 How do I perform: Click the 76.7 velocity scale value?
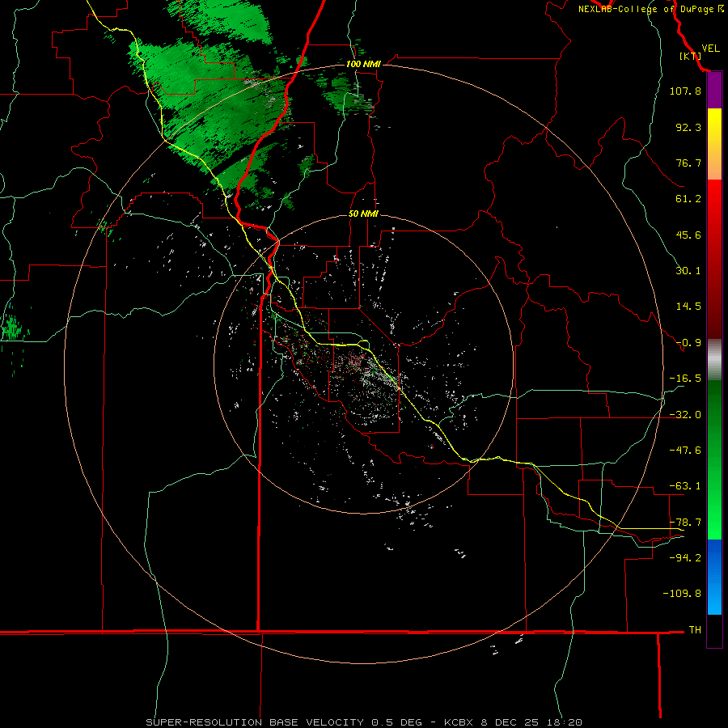point(688,163)
